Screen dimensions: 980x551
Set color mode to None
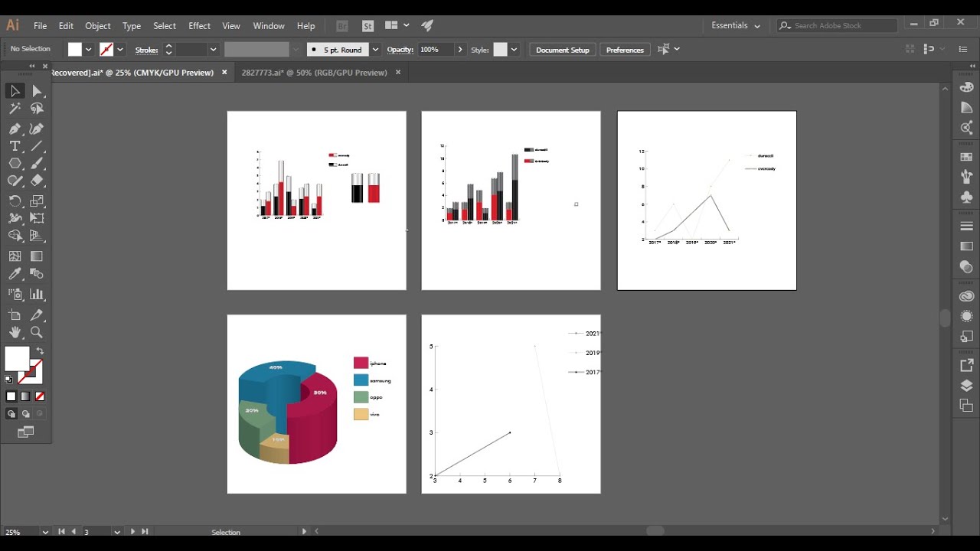tap(40, 396)
